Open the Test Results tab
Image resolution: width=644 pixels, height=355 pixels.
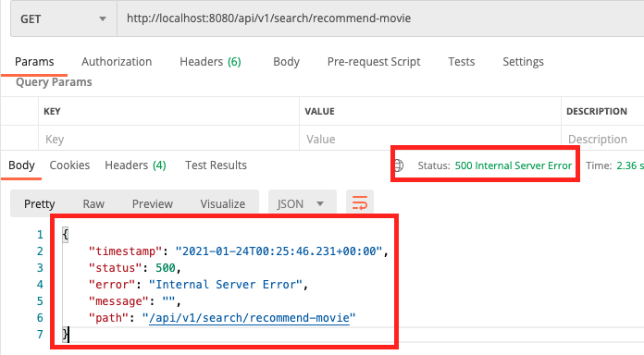(x=216, y=165)
